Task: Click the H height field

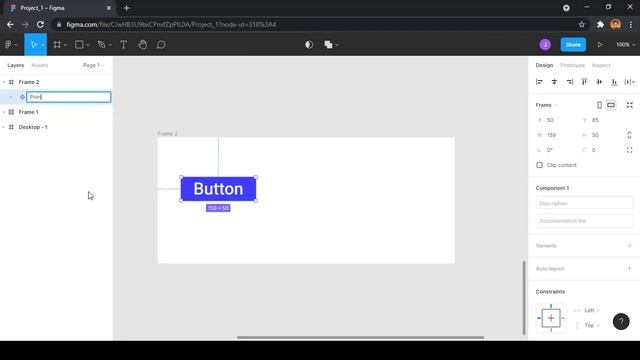Action: 600,135
